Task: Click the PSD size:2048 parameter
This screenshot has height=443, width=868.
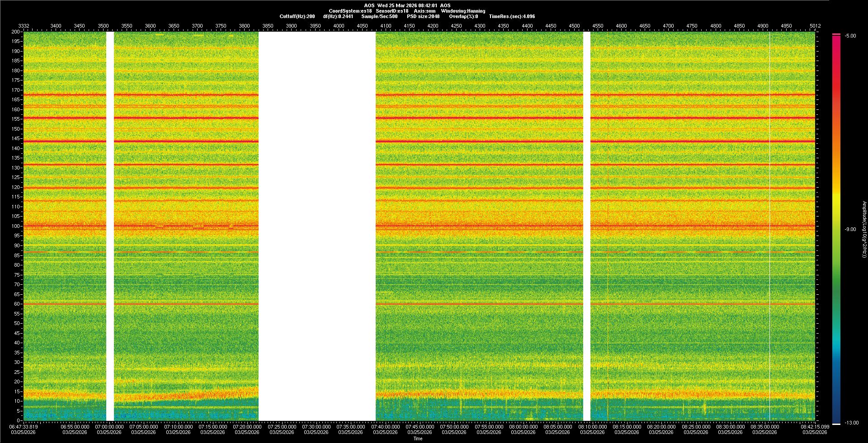Action: 423,16
